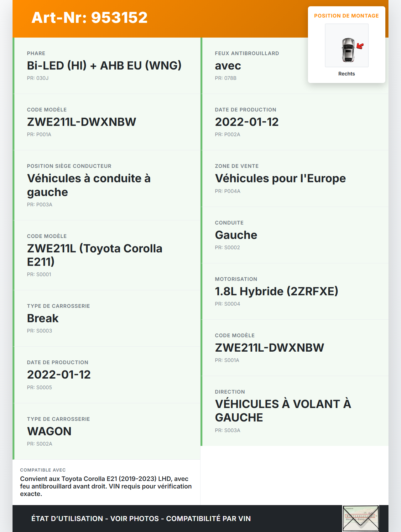This screenshot has width=401, height=532.
Task: Click the 'VÉHICULES À VOLANT À GAUCHE' direction entry
Action: coord(283,411)
